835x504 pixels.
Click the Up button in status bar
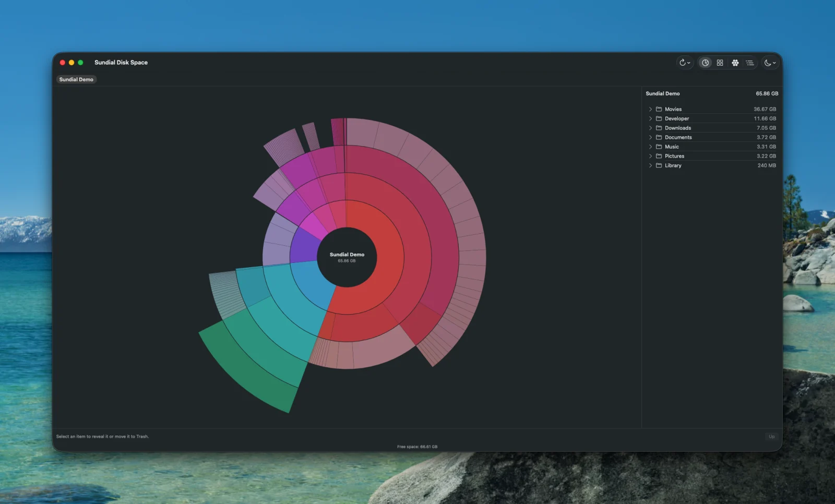(771, 437)
